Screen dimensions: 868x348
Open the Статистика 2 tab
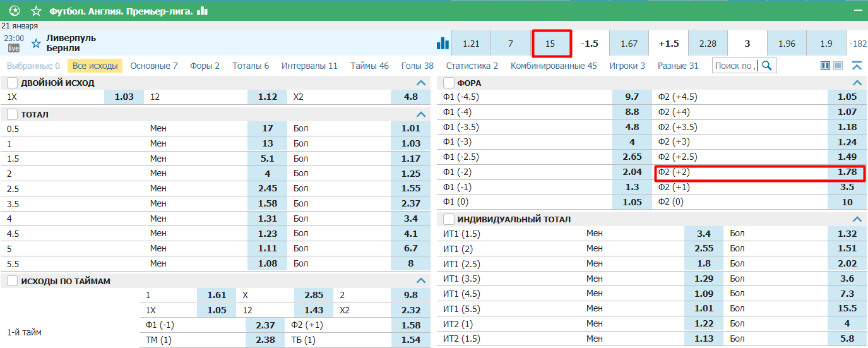click(472, 66)
